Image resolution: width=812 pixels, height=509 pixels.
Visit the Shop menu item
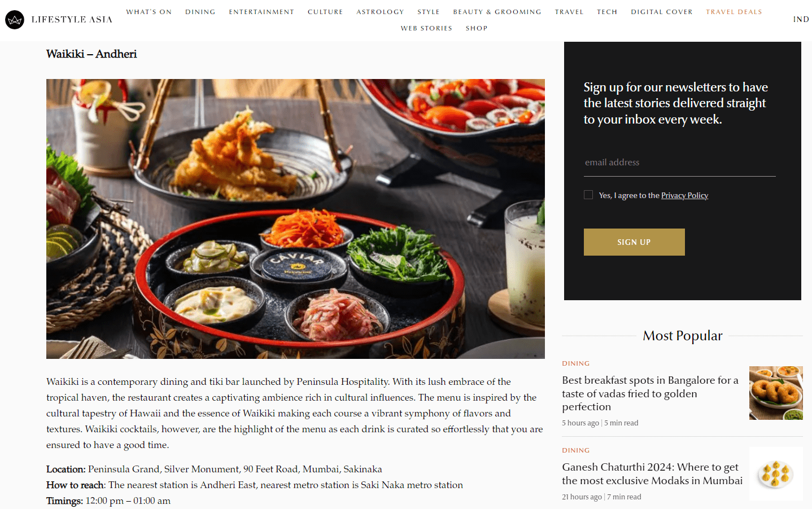pyautogui.click(x=477, y=28)
